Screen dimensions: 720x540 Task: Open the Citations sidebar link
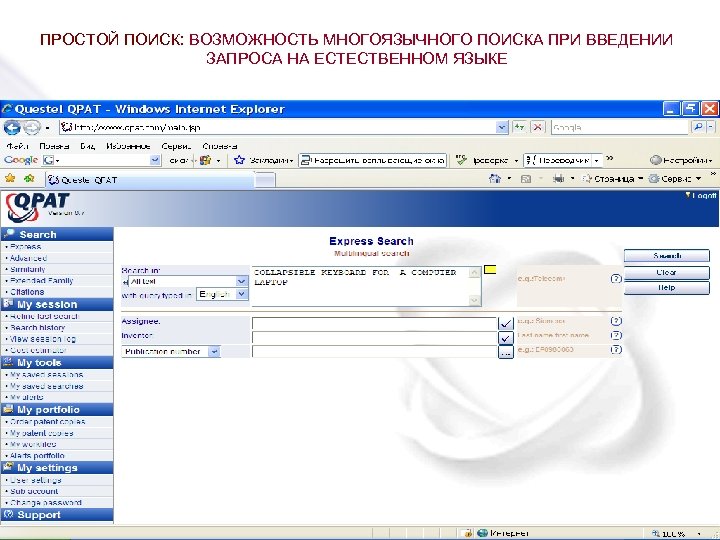[27, 292]
